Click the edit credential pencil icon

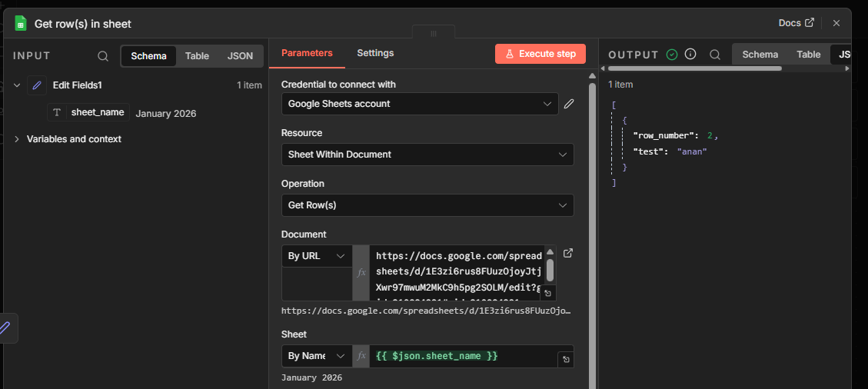pyautogui.click(x=569, y=104)
